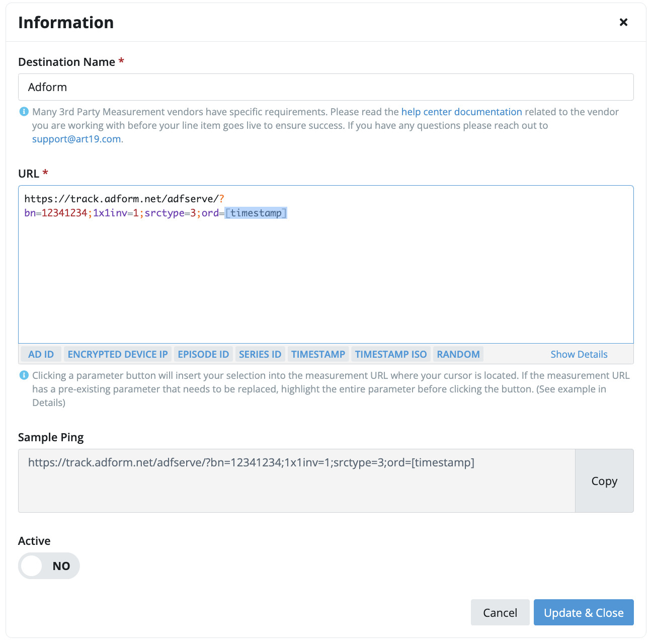
Task: Insert the RANDOM parameter
Action: [x=458, y=354]
